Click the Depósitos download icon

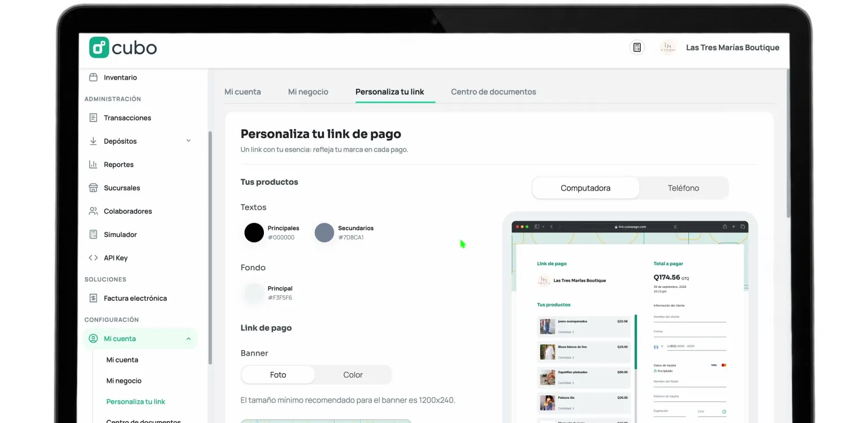(x=93, y=141)
